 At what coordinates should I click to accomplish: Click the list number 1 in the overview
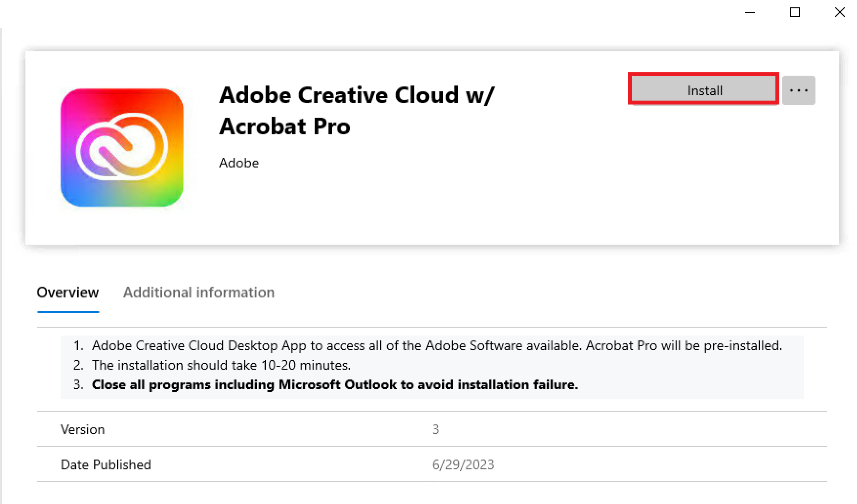pyautogui.click(x=78, y=346)
